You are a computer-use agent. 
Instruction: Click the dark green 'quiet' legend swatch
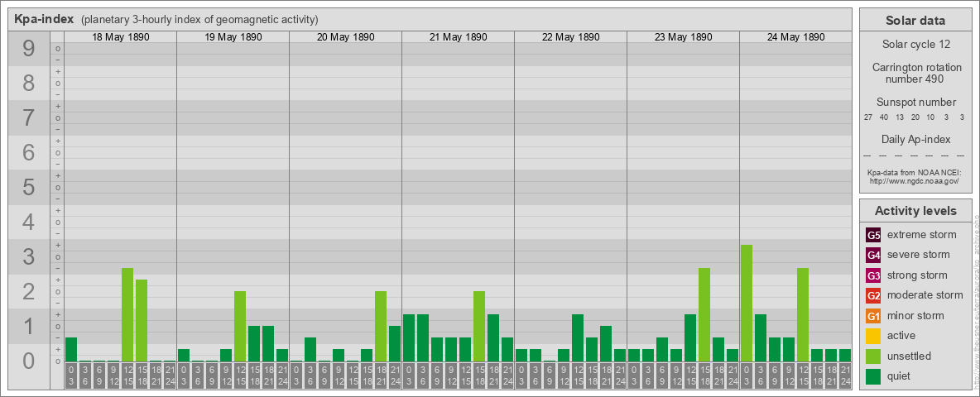pyautogui.click(x=873, y=376)
